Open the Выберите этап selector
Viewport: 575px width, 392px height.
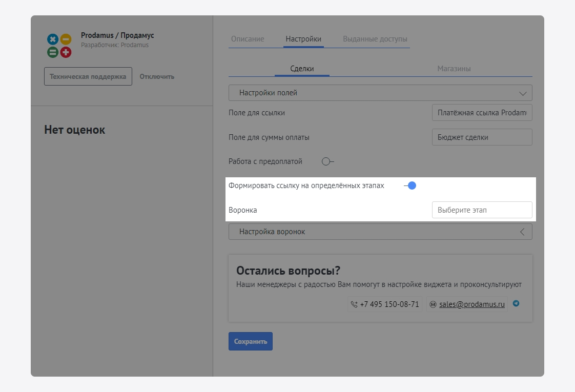[x=482, y=210]
